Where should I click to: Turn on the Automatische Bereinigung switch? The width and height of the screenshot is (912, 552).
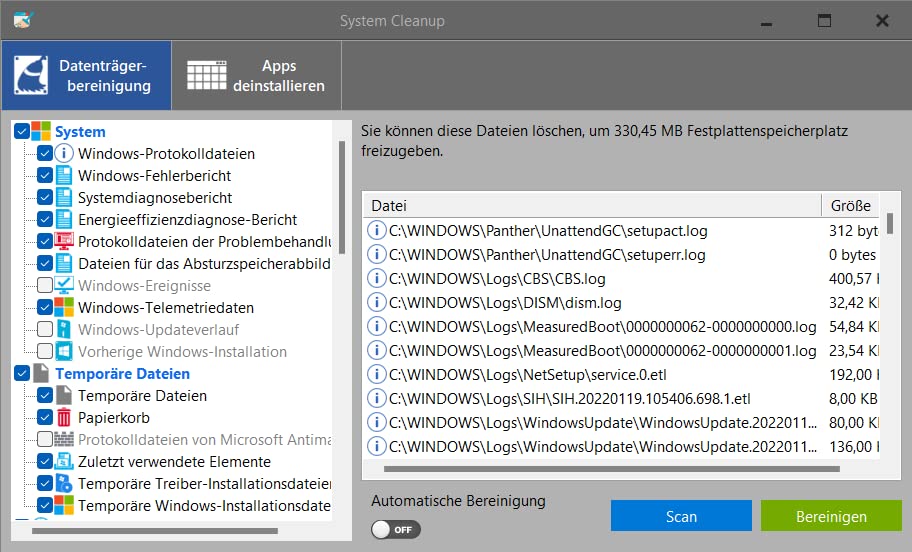click(x=396, y=529)
